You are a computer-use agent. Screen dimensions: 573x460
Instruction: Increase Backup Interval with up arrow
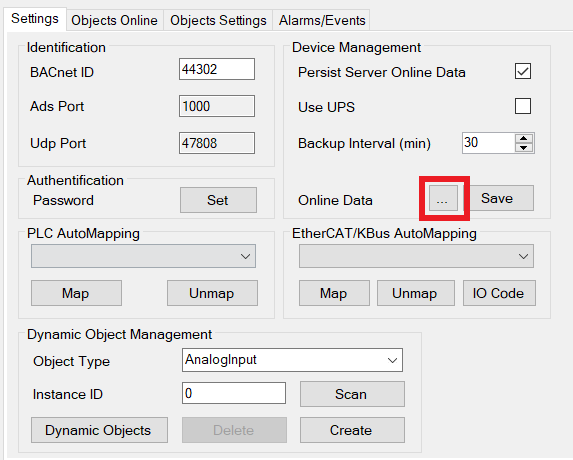coord(524,139)
